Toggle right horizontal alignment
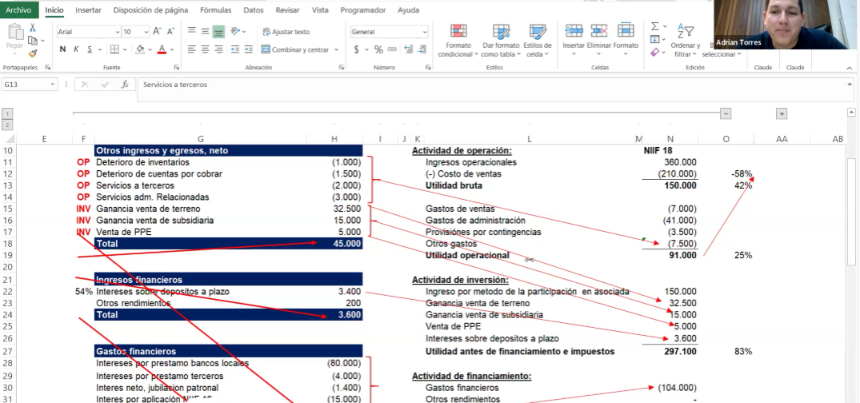Screen dimensions: 860x403 [x=218, y=49]
